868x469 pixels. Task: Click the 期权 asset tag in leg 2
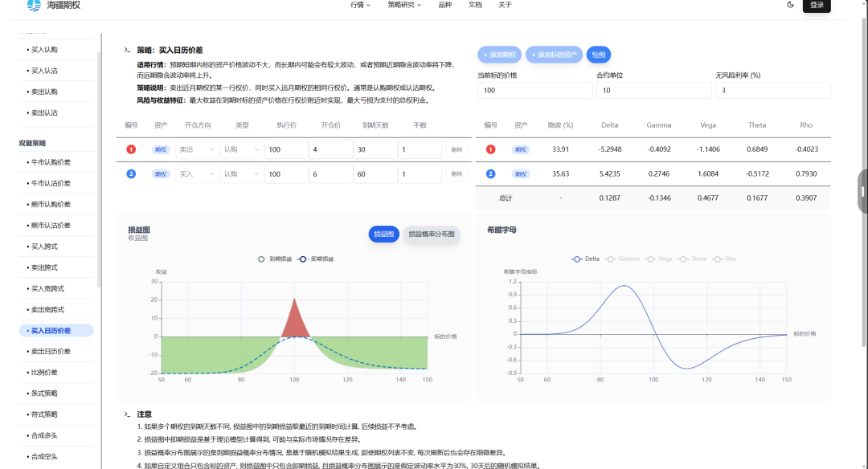click(x=161, y=173)
